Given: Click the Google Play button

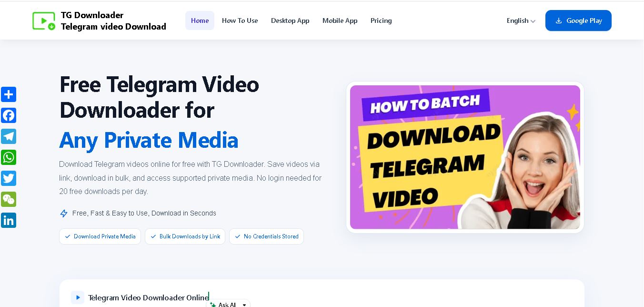Looking at the screenshot, I should (578, 20).
